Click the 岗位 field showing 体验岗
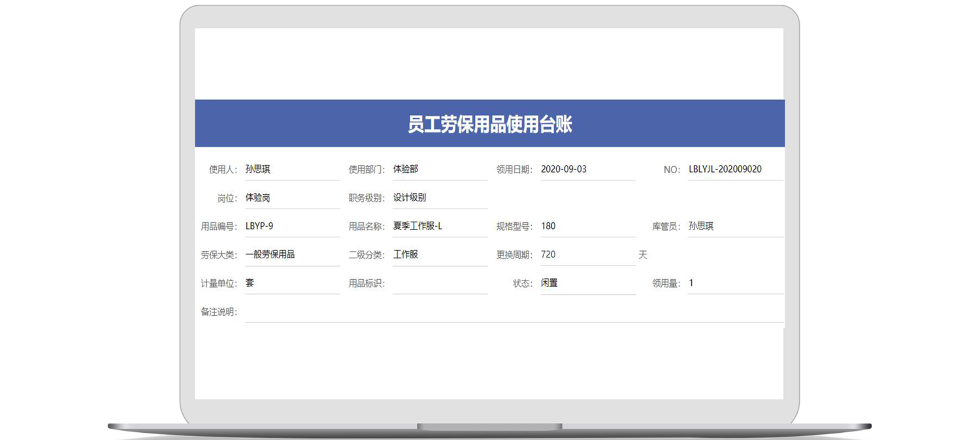 pos(292,197)
